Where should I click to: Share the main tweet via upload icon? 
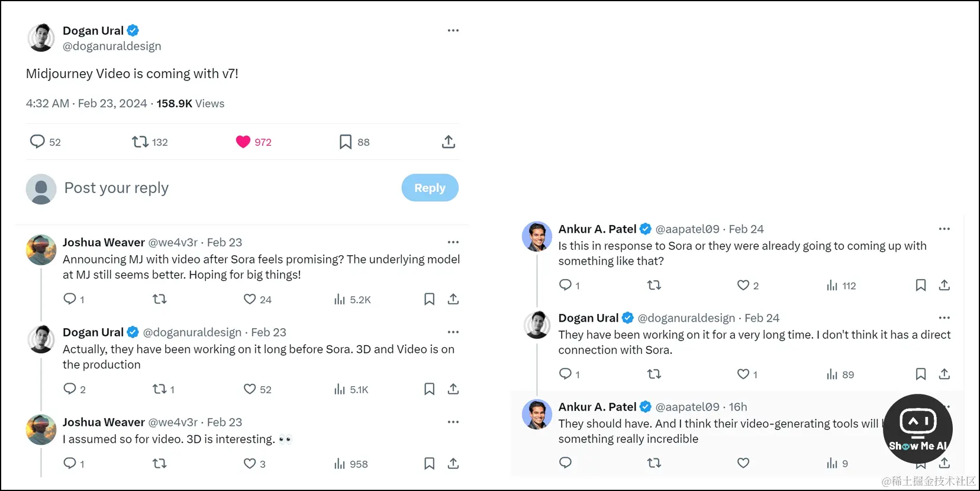[449, 142]
